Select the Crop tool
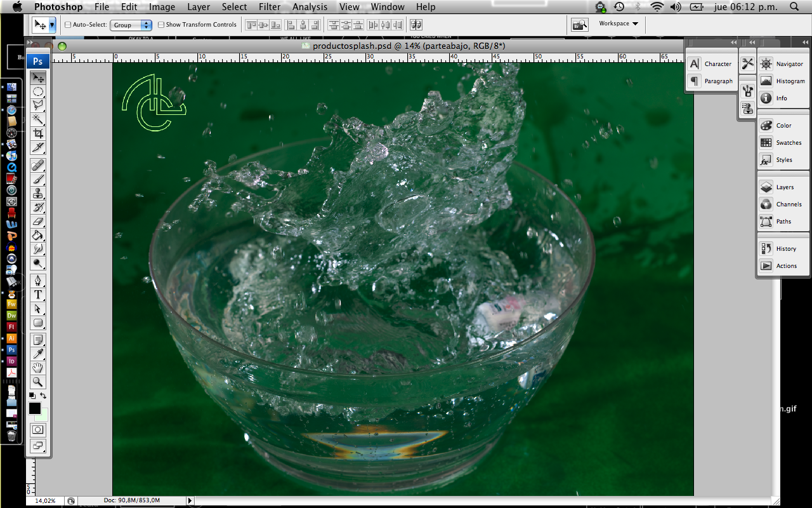 (x=38, y=133)
